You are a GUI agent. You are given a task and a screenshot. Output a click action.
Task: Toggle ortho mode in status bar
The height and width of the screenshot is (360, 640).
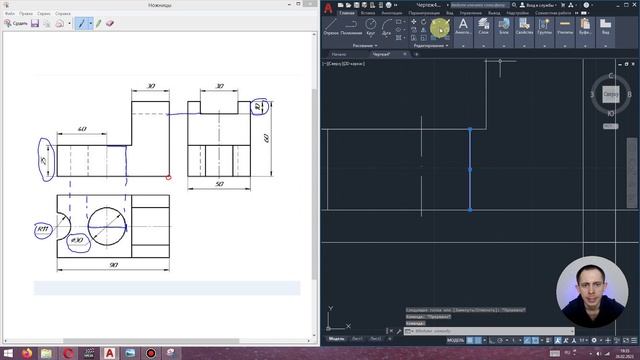point(492,340)
